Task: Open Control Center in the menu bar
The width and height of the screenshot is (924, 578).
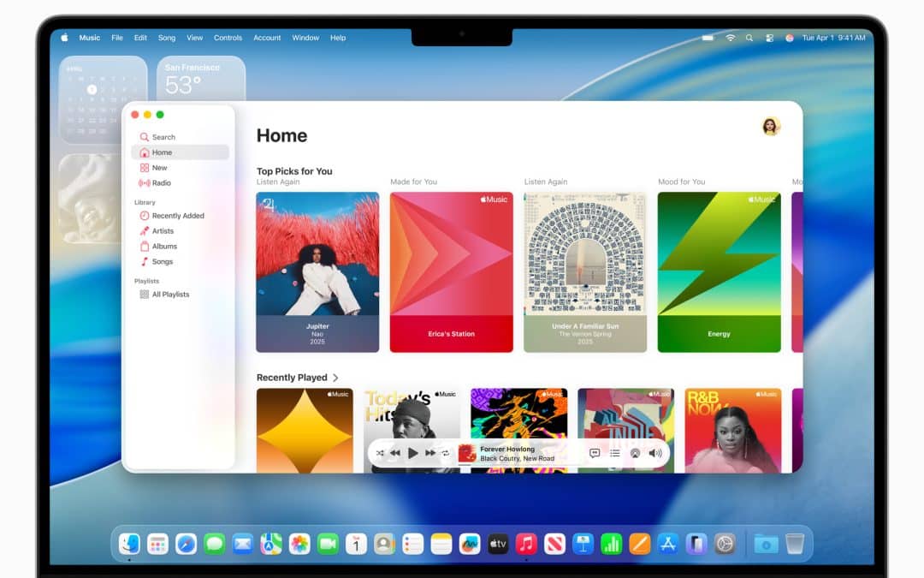Action: tap(770, 37)
